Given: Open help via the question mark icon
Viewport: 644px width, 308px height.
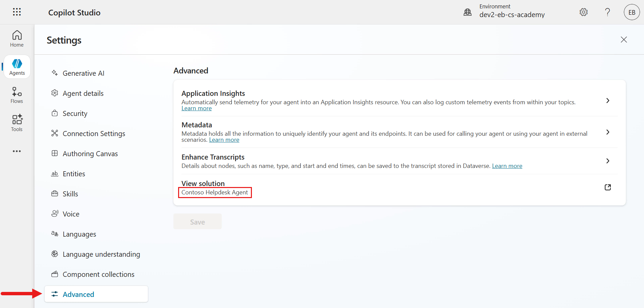Looking at the screenshot, I should coord(607,12).
